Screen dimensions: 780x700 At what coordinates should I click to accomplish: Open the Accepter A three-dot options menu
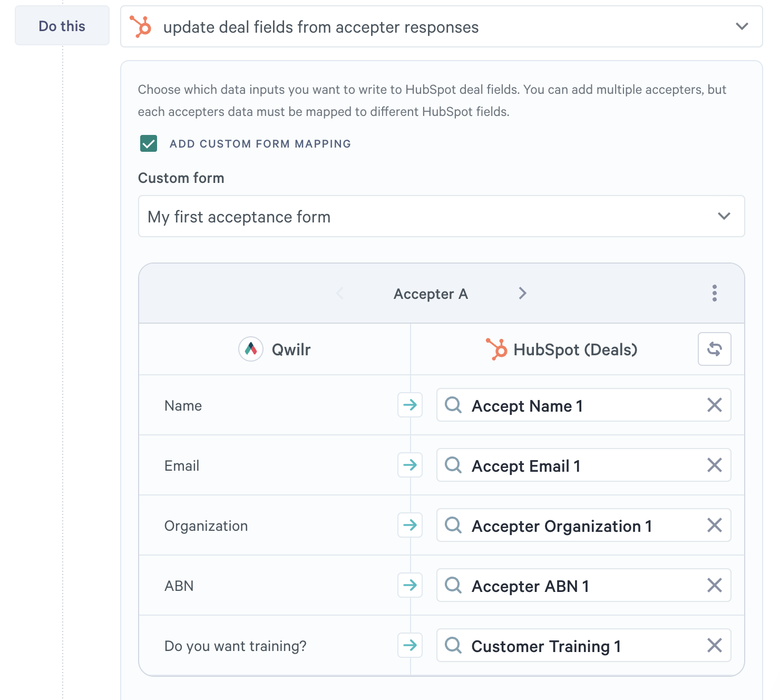point(714,293)
